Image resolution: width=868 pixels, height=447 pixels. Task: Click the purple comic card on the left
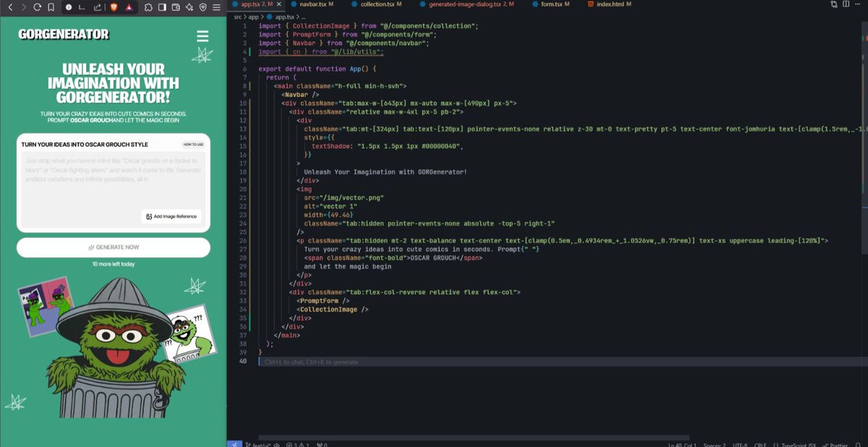[47, 306]
